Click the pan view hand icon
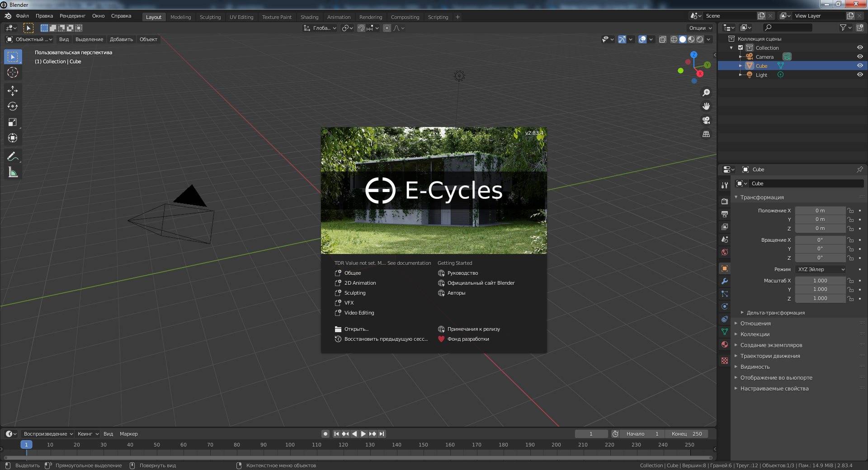 click(x=706, y=106)
